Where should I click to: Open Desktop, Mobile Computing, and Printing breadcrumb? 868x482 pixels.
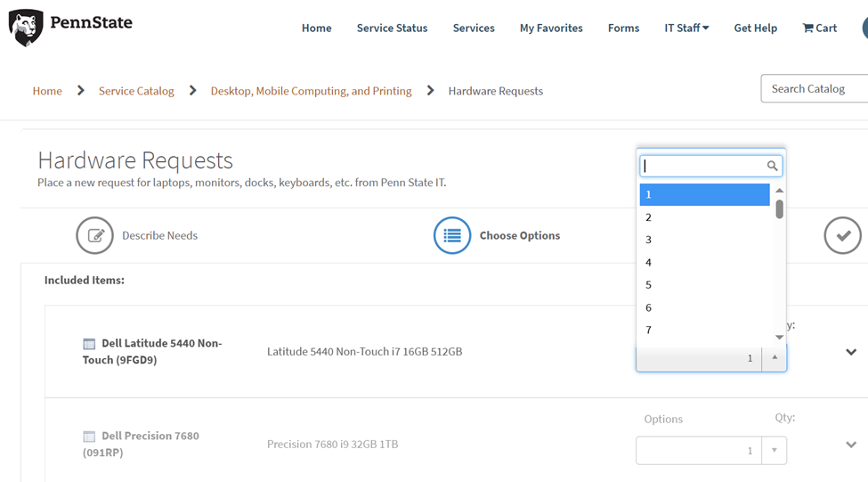tap(311, 91)
